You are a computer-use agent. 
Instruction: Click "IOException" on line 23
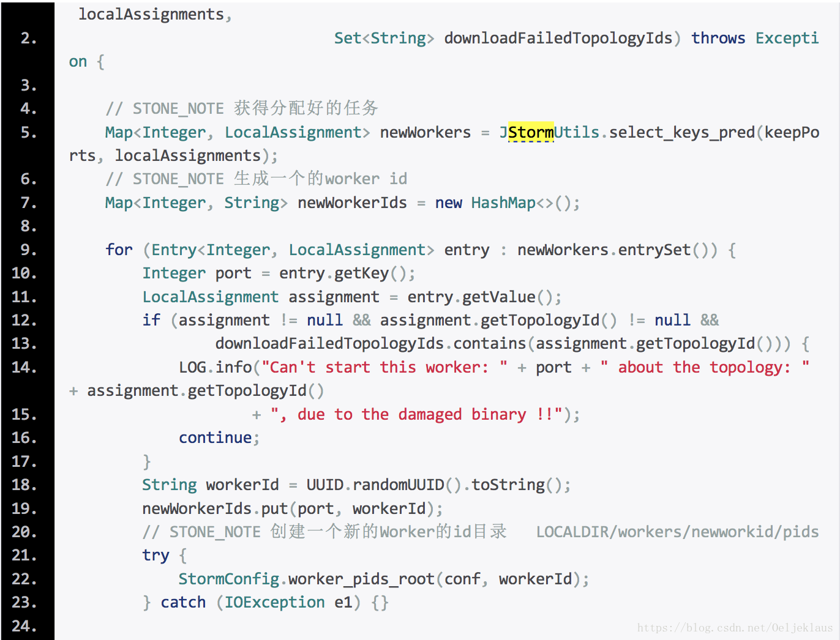click(x=274, y=602)
